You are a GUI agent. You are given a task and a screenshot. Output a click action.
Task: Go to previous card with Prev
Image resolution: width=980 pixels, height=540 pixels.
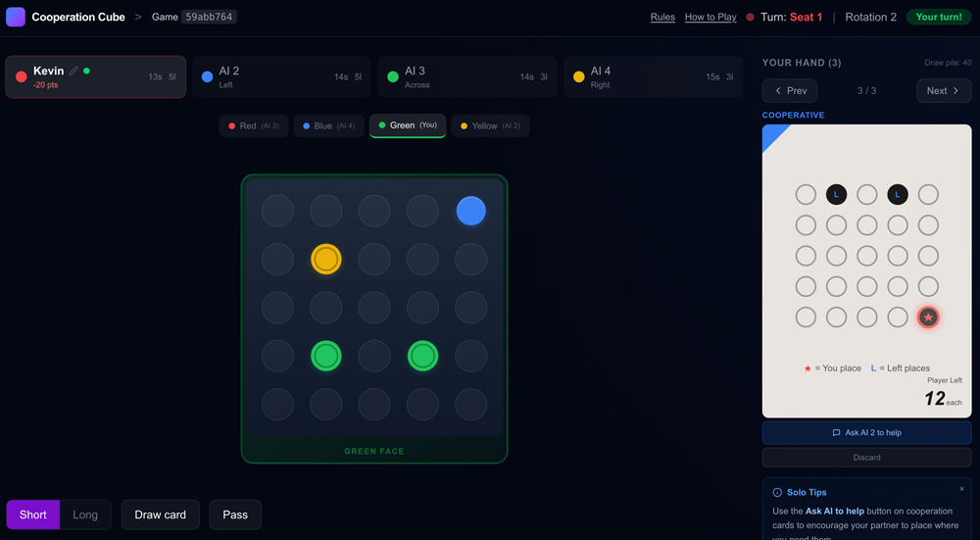[789, 90]
